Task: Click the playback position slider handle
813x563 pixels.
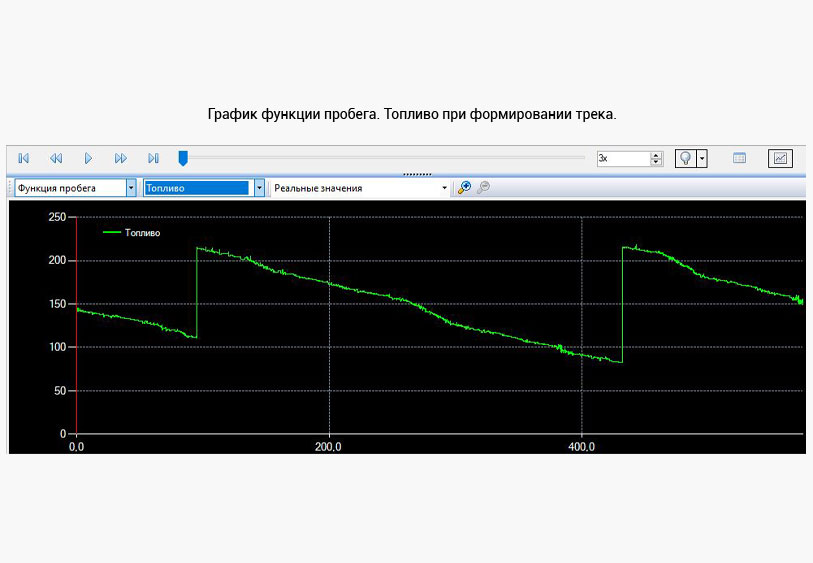Action: coord(183,158)
